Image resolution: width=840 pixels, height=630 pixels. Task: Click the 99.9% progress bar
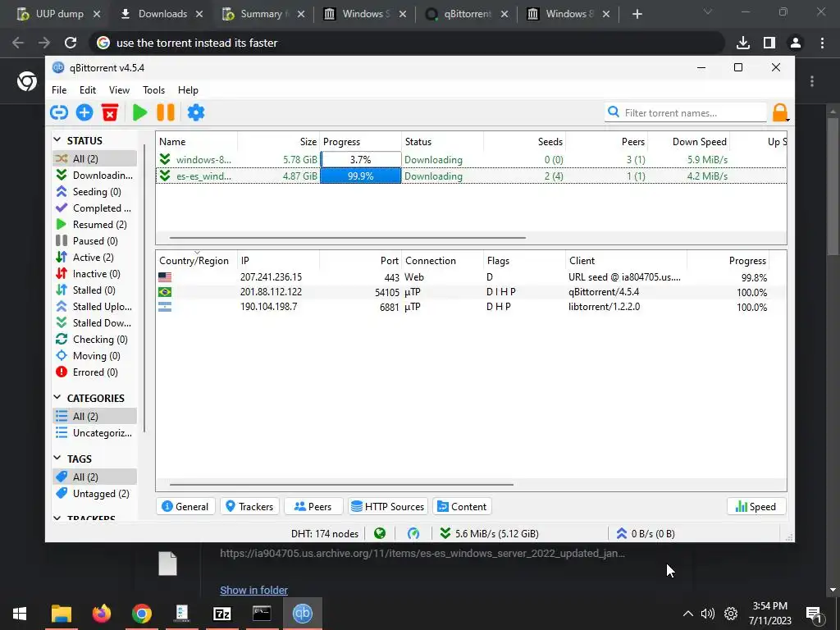361,176
